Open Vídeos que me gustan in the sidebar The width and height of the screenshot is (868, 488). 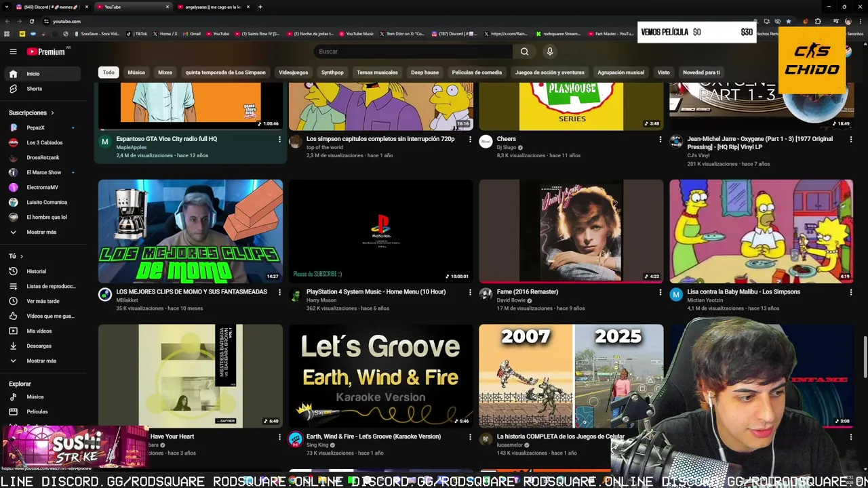pyautogui.click(x=43, y=316)
